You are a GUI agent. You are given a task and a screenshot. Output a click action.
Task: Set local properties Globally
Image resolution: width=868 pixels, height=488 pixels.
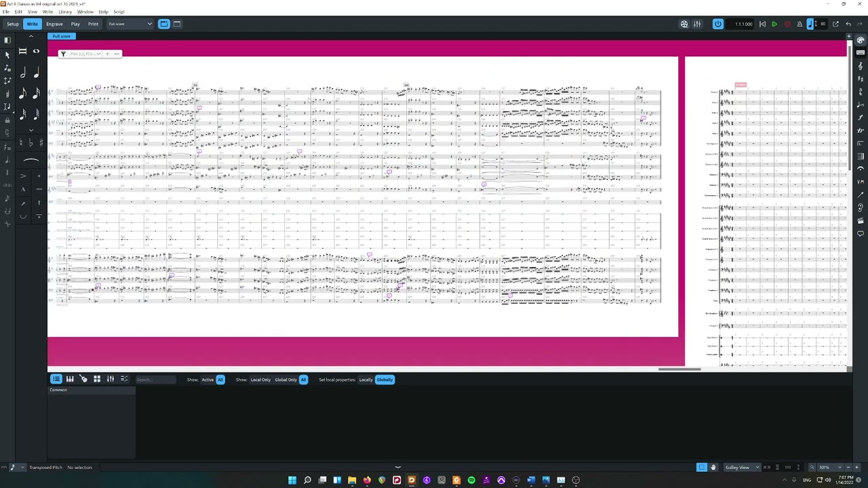(x=384, y=380)
